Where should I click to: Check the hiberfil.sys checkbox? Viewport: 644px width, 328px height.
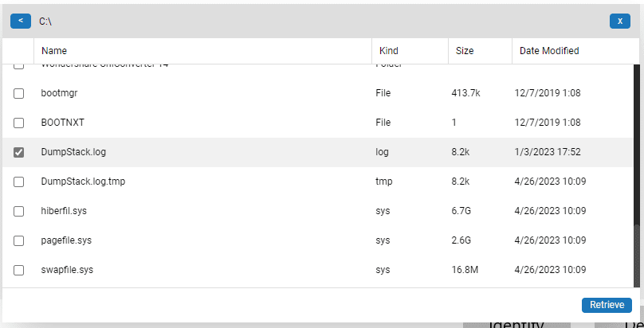pyautogui.click(x=18, y=212)
